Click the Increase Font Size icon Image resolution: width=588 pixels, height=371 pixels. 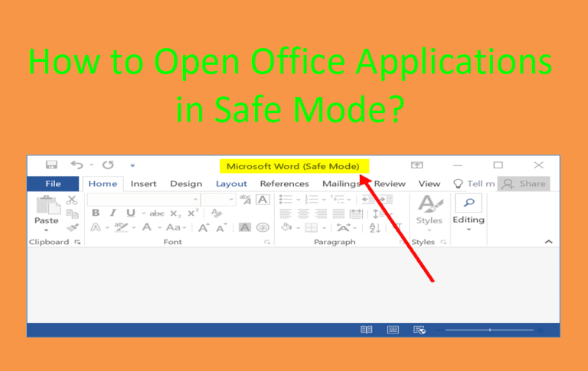pos(204,227)
